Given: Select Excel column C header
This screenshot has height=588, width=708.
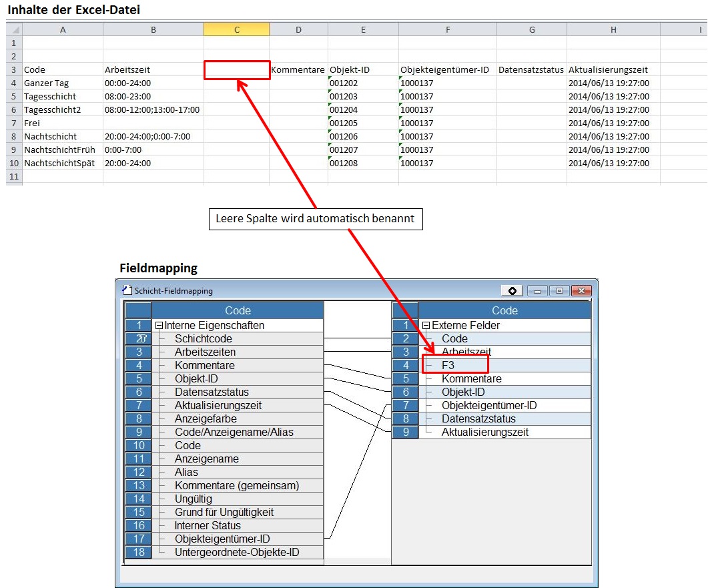Looking at the screenshot, I should 237,29.
